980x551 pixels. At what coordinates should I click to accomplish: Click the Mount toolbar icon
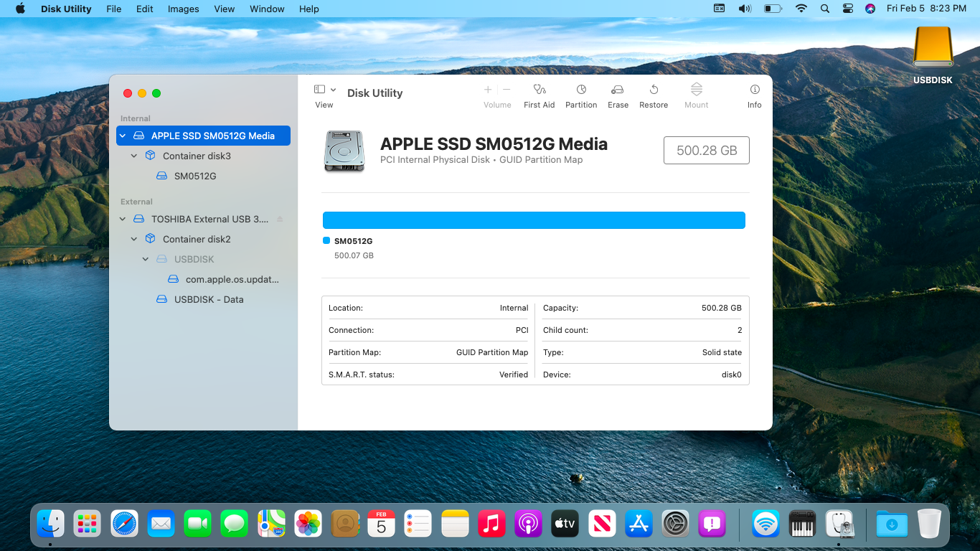pos(696,90)
